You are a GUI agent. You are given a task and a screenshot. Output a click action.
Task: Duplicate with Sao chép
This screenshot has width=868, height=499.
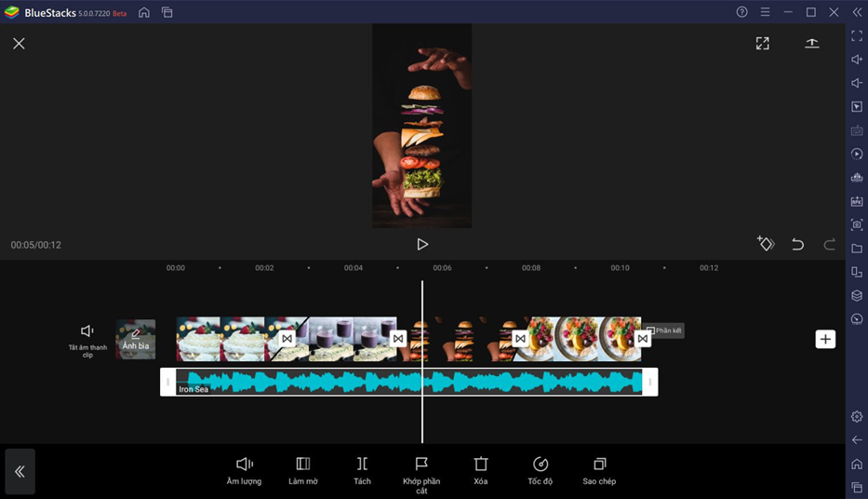pyautogui.click(x=599, y=471)
